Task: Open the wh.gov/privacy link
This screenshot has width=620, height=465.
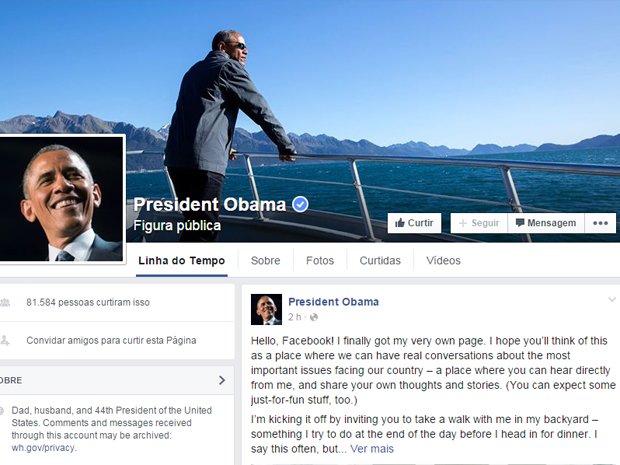Action: (43, 448)
